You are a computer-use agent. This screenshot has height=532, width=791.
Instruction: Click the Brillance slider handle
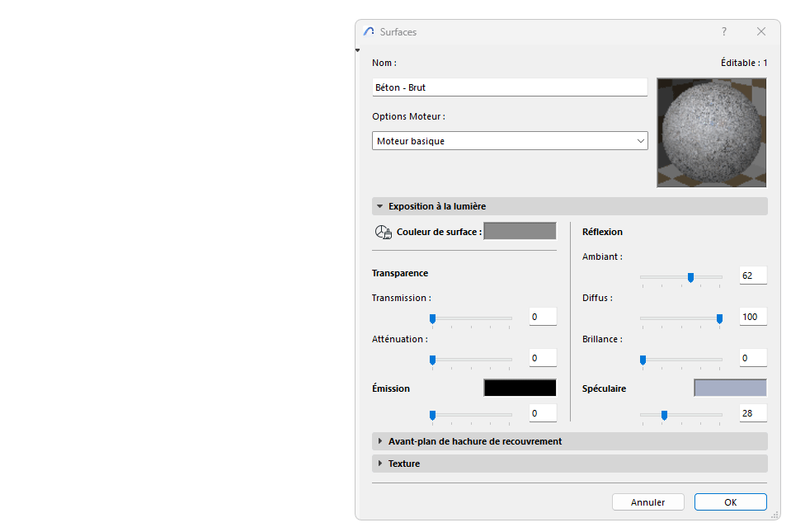[x=643, y=360]
